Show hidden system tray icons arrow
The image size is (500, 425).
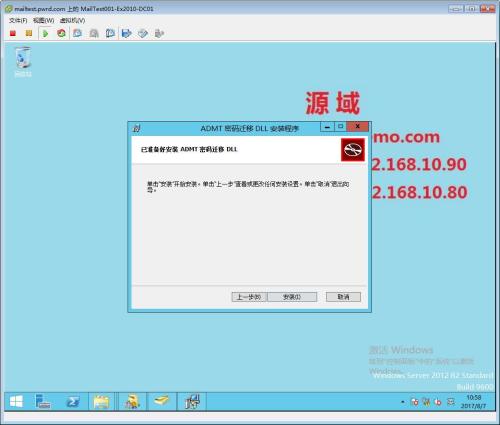[403, 402]
